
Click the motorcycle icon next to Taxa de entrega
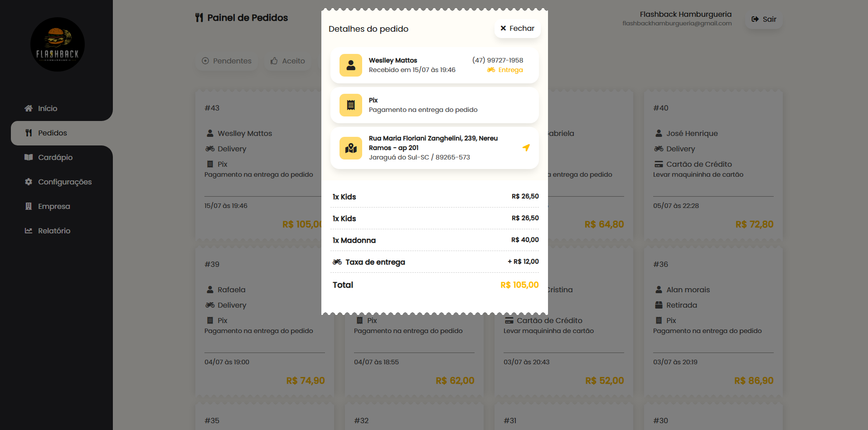pos(337,262)
